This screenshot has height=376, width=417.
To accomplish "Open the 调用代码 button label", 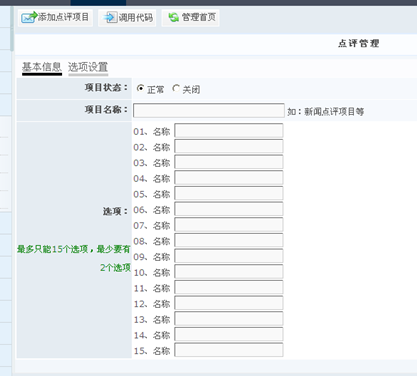I will coord(136,17).
